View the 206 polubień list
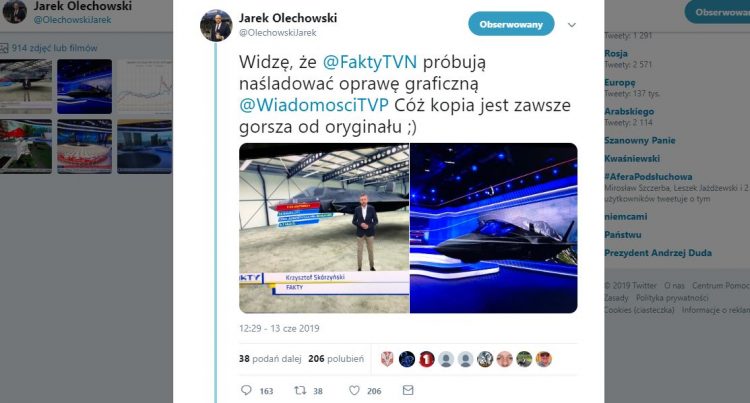This screenshot has width=750, height=403. point(336,359)
